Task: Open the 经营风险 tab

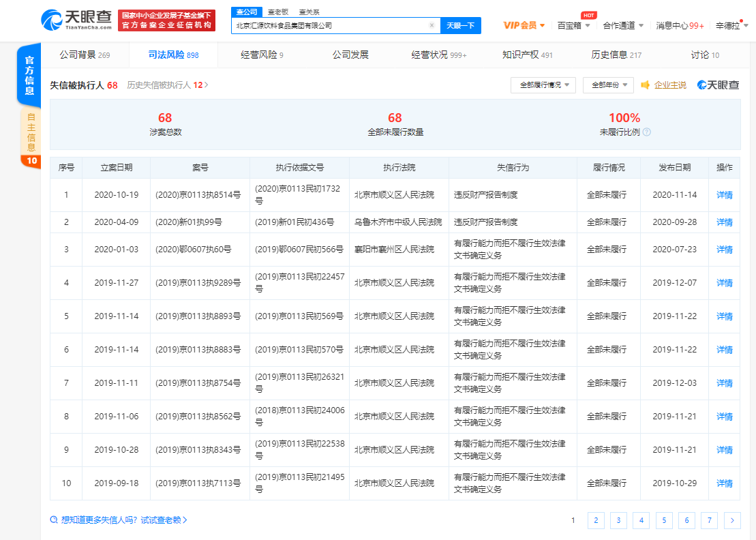Action: point(262,55)
